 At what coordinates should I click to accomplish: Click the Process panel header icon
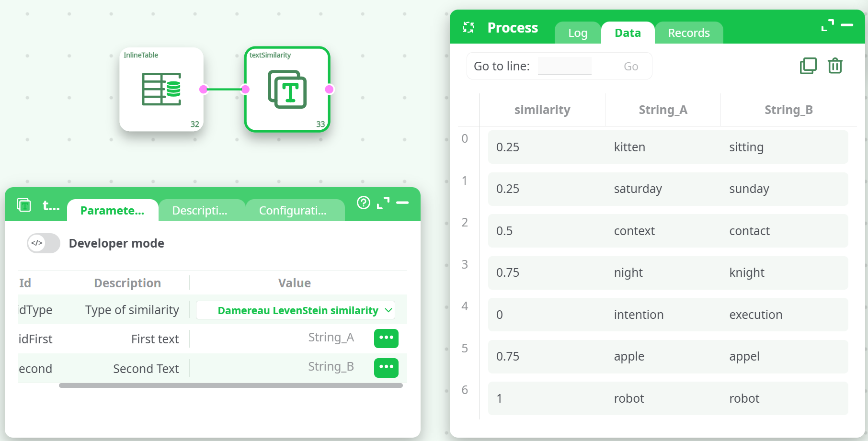468,27
